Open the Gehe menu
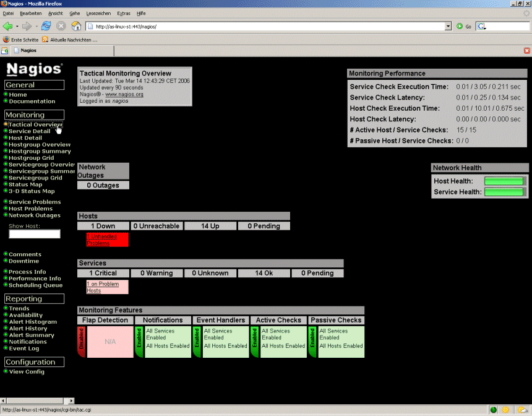This screenshot has width=532, height=416. pos(75,14)
